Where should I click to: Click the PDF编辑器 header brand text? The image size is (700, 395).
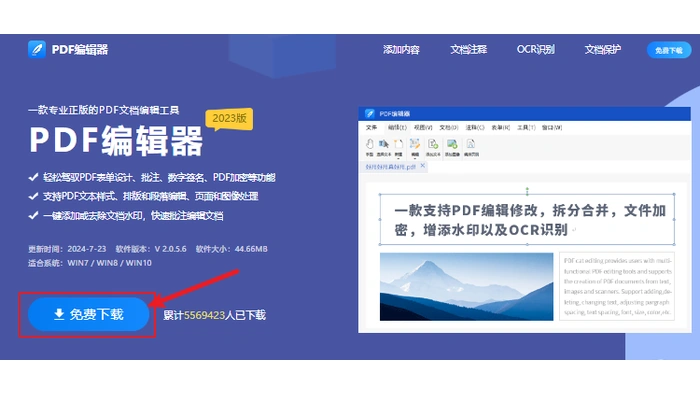80,50
